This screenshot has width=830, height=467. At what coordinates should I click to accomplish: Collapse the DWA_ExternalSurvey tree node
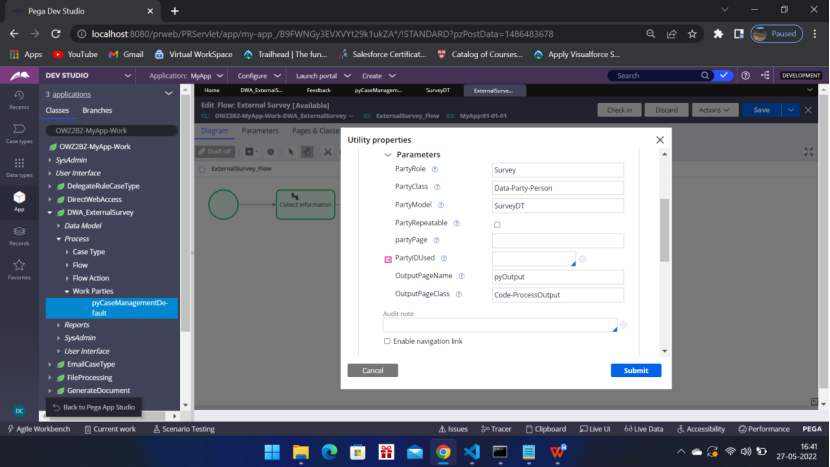(x=50, y=212)
